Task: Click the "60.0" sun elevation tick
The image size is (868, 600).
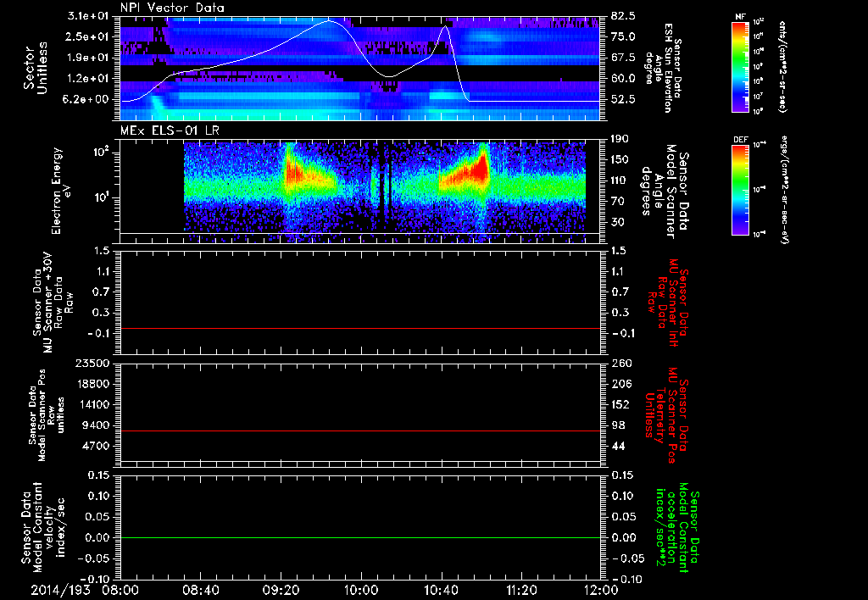Action: 623,79
